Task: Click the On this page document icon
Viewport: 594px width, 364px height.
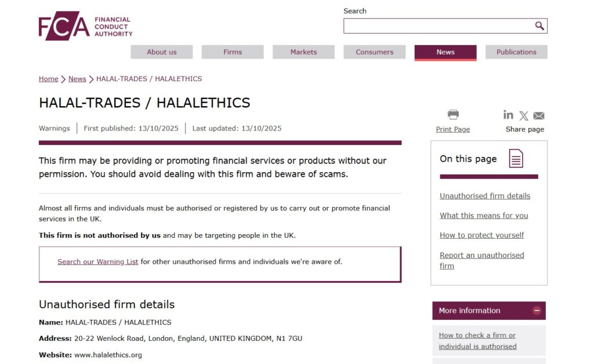Action: point(516,158)
